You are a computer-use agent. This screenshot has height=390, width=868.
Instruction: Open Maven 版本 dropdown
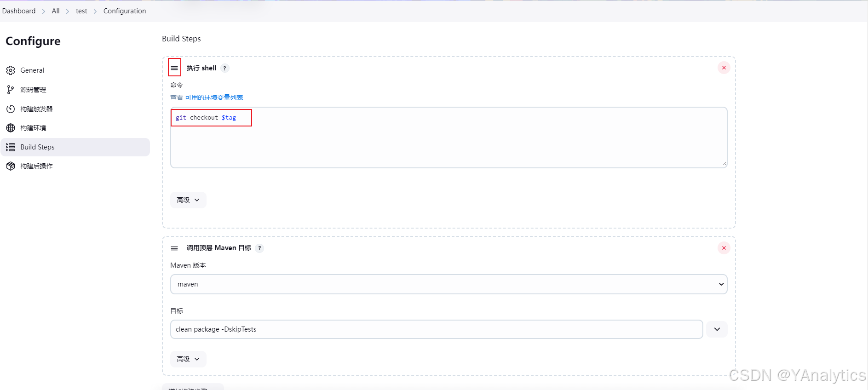click(449, 284)
